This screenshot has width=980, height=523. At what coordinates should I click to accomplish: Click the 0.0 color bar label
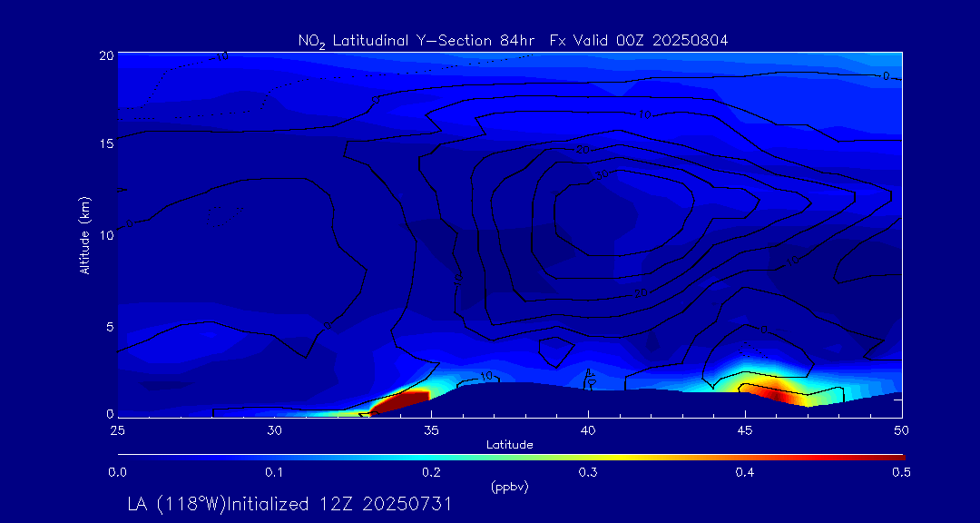point(118,473)
